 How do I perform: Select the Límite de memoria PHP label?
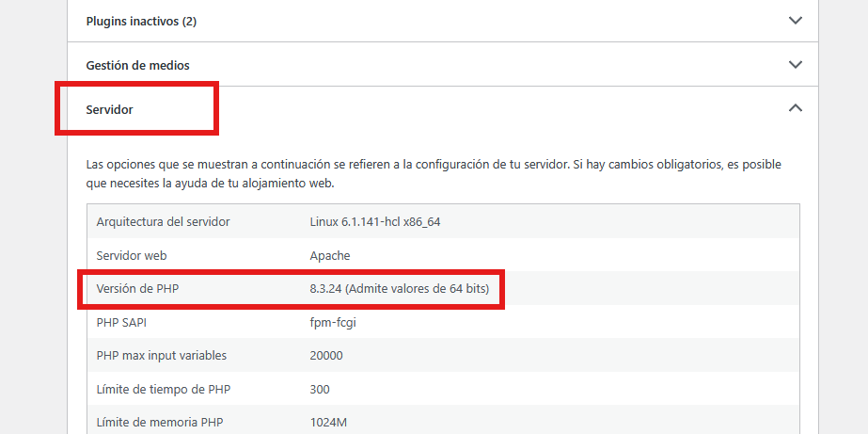(x=162, y=423)
